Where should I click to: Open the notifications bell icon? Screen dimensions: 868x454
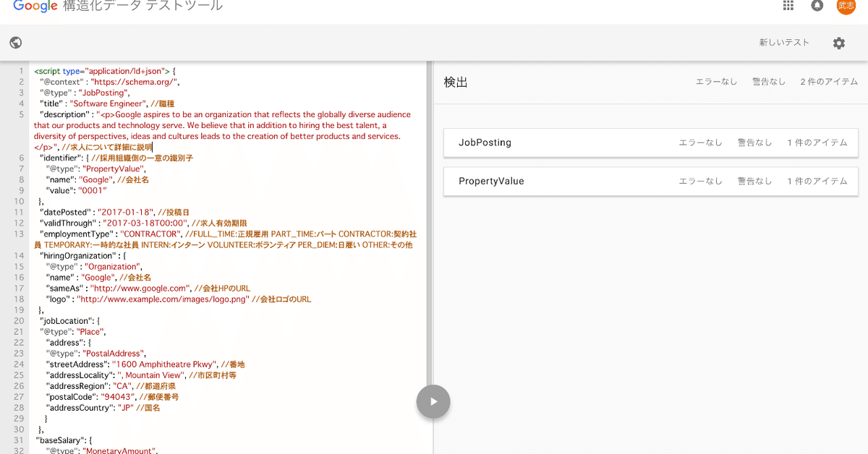point(817,5)
